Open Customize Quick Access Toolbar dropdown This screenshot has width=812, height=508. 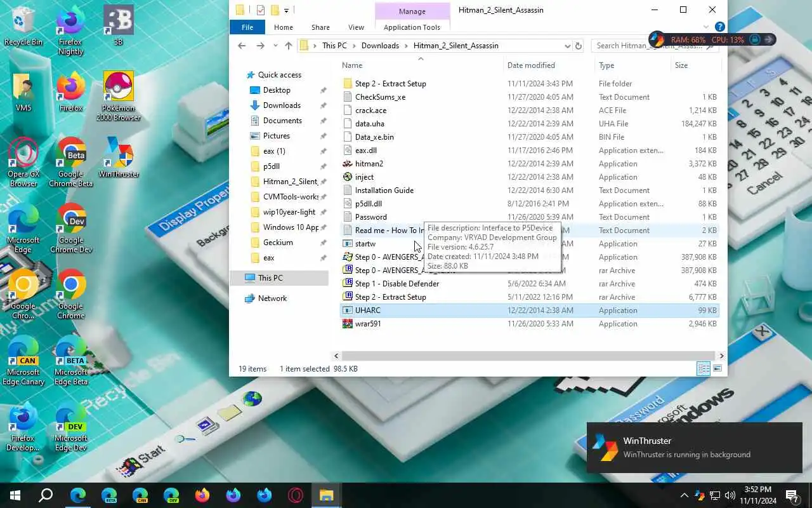point(287,10)
